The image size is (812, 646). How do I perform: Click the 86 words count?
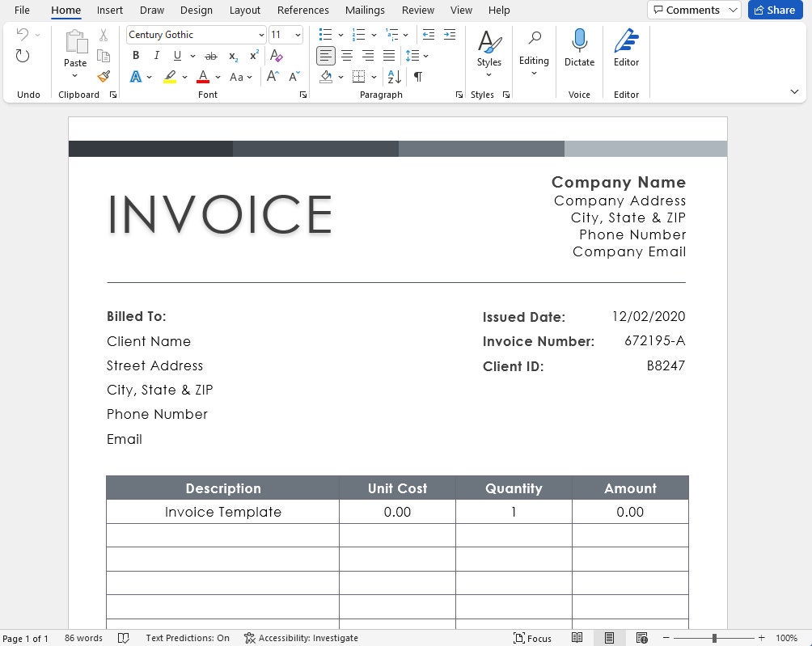click(x=83, y=638)
